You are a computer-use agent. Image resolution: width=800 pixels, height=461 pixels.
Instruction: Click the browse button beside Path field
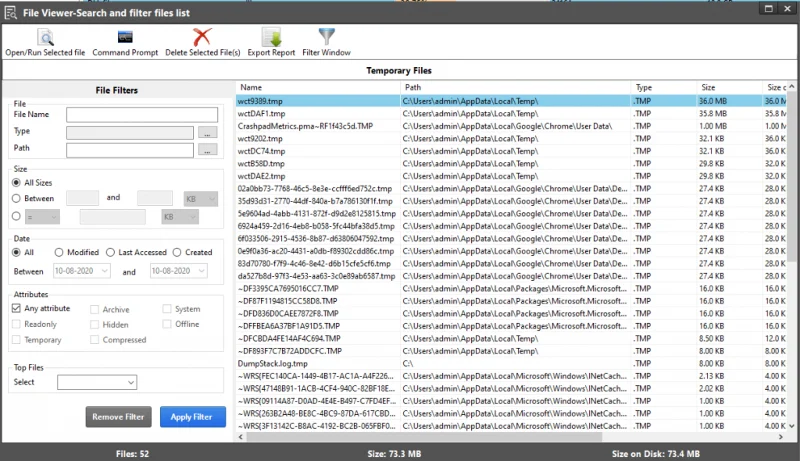207,150
